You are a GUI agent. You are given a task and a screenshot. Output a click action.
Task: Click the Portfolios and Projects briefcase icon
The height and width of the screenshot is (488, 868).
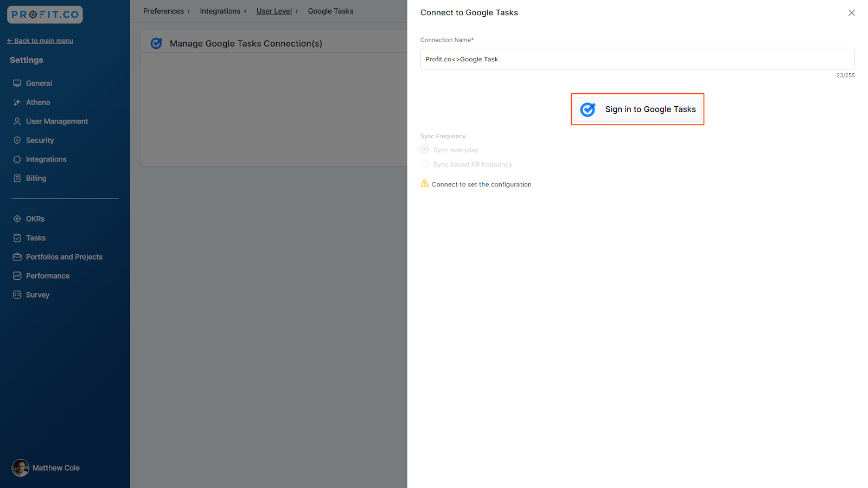coord(17,257)
